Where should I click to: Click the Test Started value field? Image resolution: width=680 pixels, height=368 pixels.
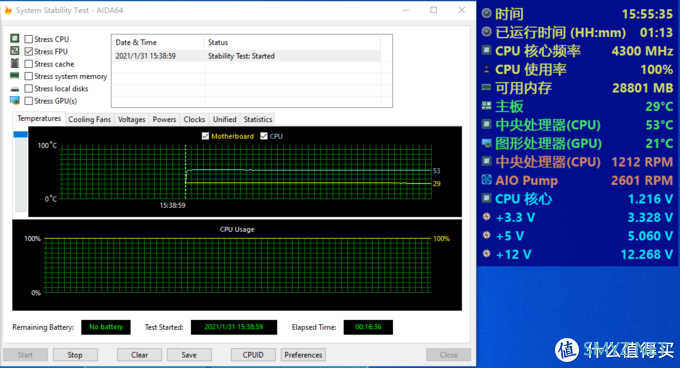(234, 327)
